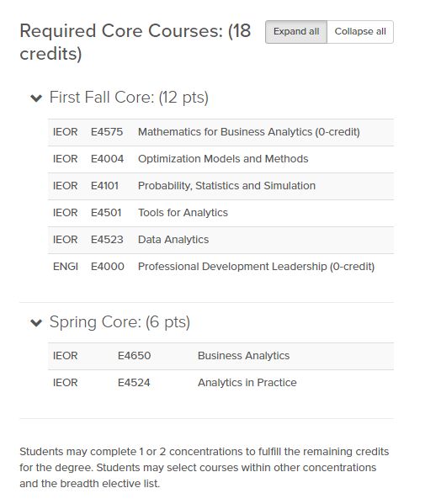Click the ENGI department label
The image size is (441, 504).
(x=66, y=267)
